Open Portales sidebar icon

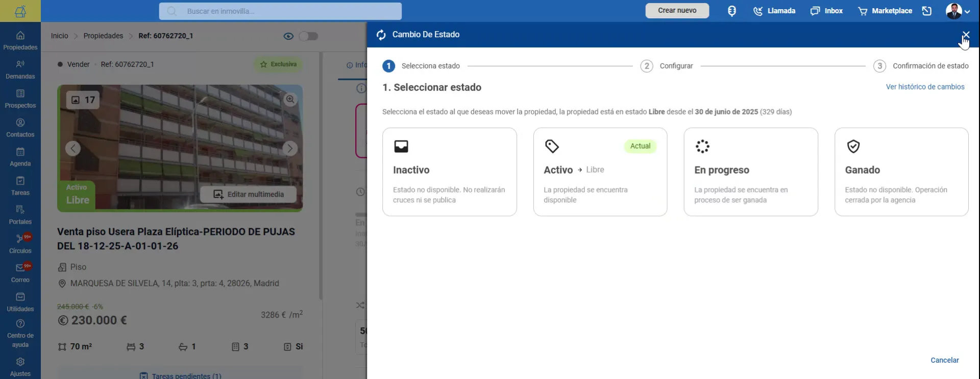pyautogui.click(x=20, y=210)
